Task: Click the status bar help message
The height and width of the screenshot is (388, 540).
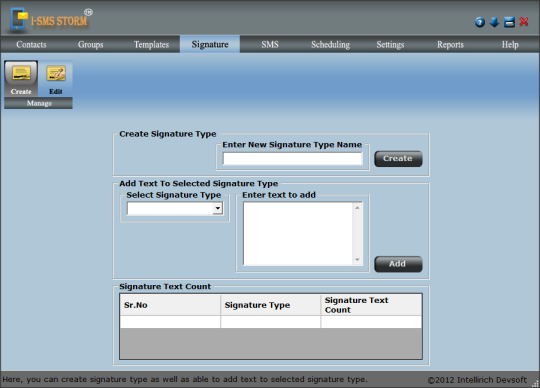Action: tap(185, 379)
